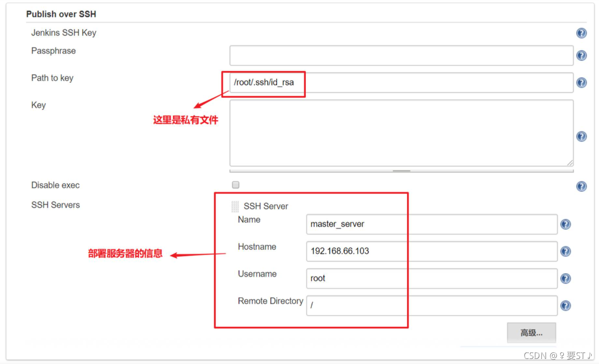This screenshot has width=599, height=364.
Task: Click the Passphrase input field
Action: pos(402,56)
